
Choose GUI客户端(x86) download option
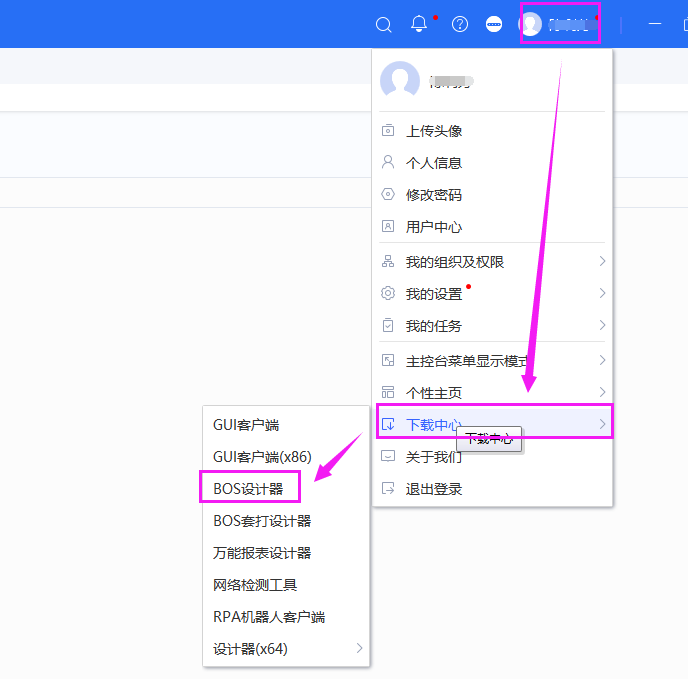[255, 457]
